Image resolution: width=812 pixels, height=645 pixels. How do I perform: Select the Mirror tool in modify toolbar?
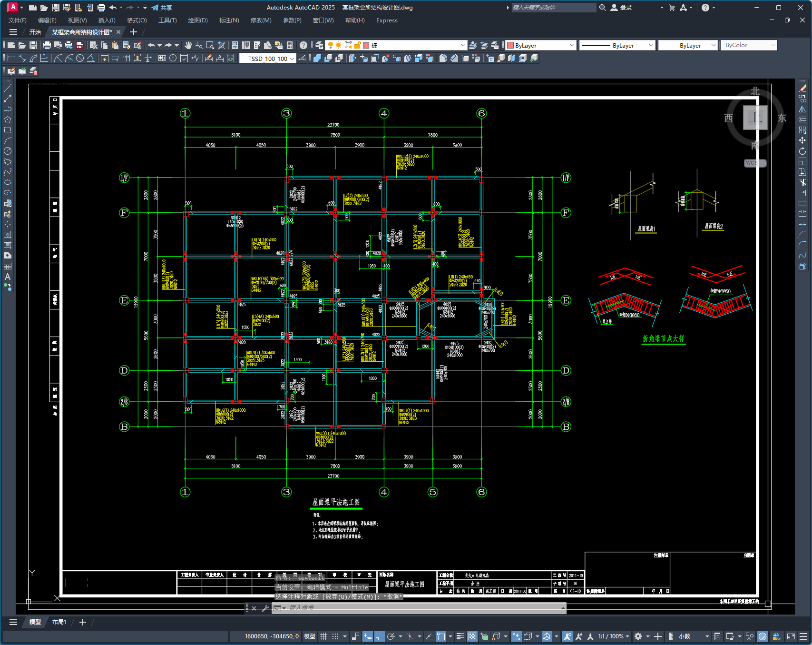tap(802, 109)
